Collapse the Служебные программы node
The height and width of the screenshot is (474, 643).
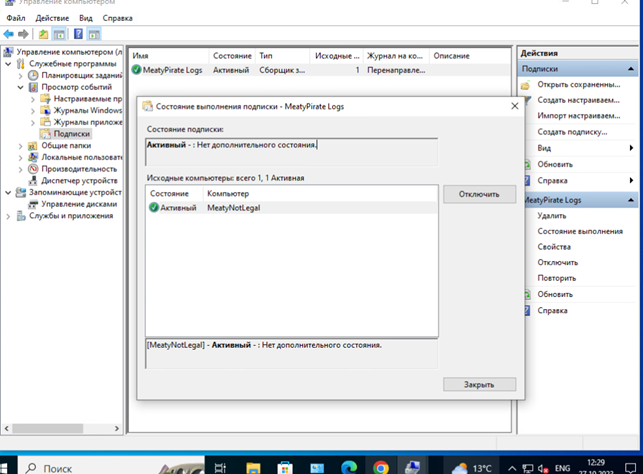click(x=8, y=64)
